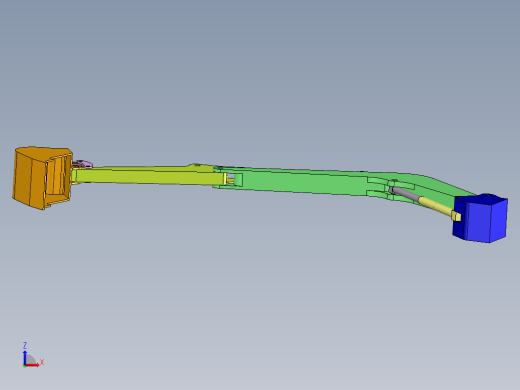520x390 pixels.
Task: Click the red X axis of triad
Action: click(x=32, y=365)
